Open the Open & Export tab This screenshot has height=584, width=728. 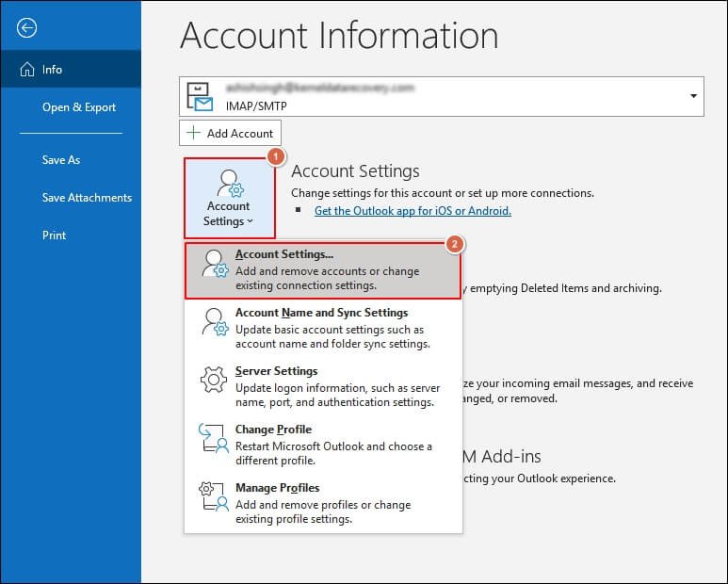tap(71, 107)
